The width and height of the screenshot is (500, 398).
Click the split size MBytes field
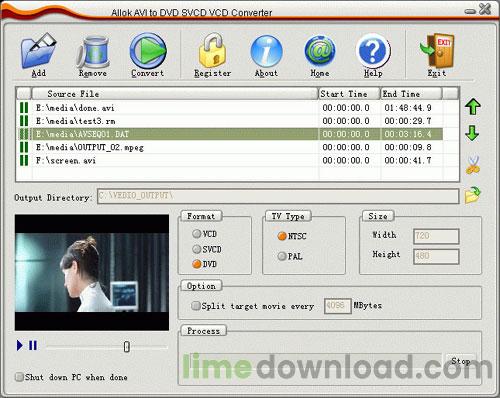[x=338, y=306]
